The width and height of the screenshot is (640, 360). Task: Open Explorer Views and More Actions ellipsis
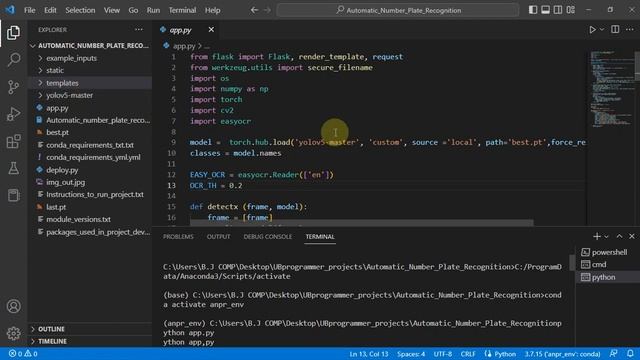(x=139, y=29)
